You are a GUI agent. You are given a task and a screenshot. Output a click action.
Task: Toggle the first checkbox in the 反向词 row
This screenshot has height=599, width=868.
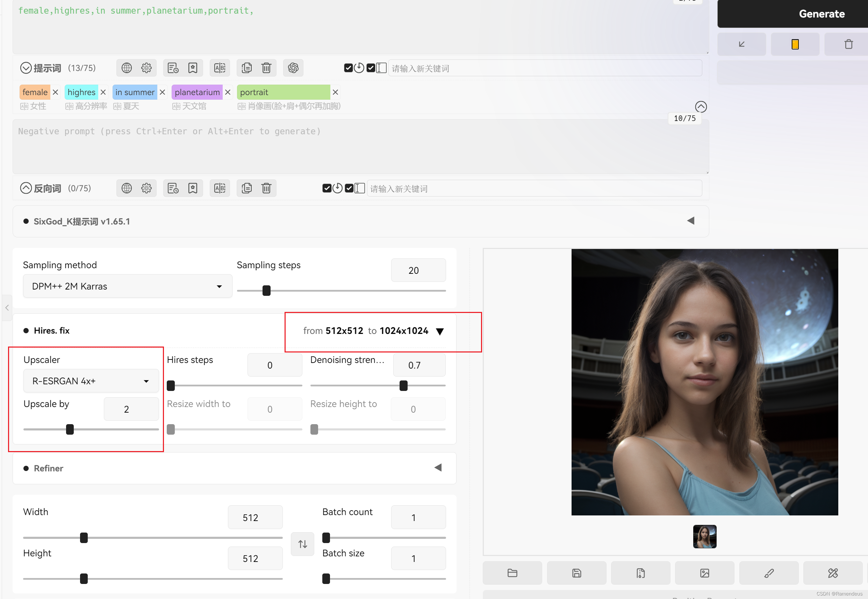coord(327,188)
